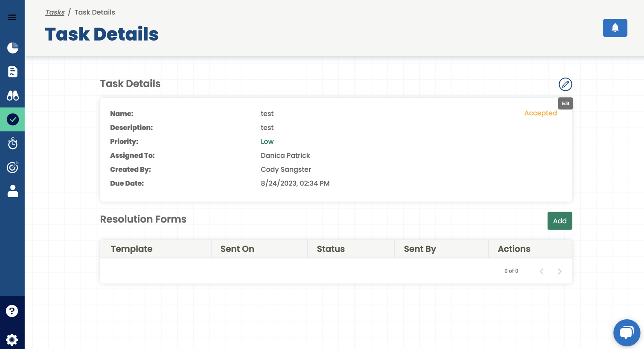Click the Low priority value
This screenshot has width=644, height=349.
pyautogui.click(x=267, y=142)
